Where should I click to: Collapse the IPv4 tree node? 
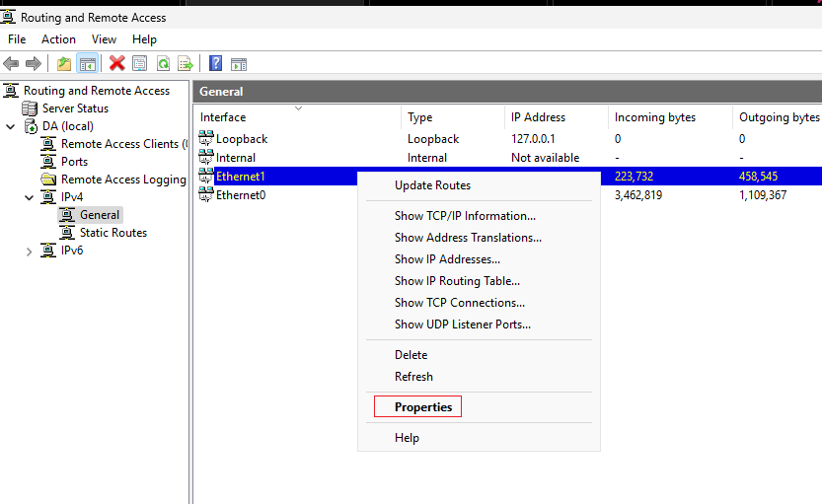pos(30,197)
